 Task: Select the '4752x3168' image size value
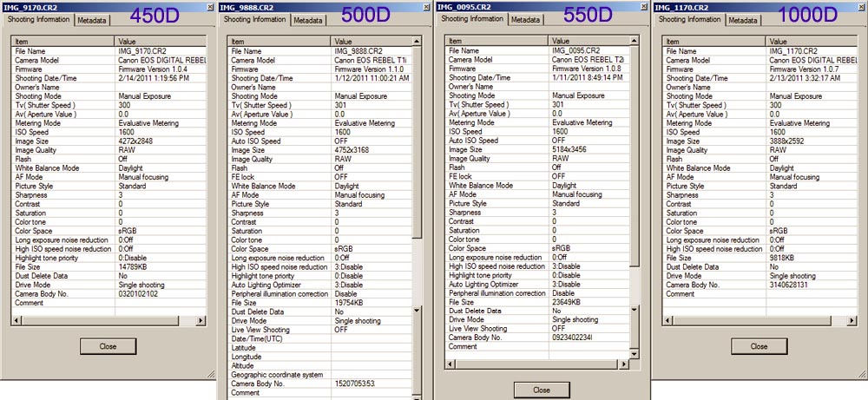tap(352, 150)
